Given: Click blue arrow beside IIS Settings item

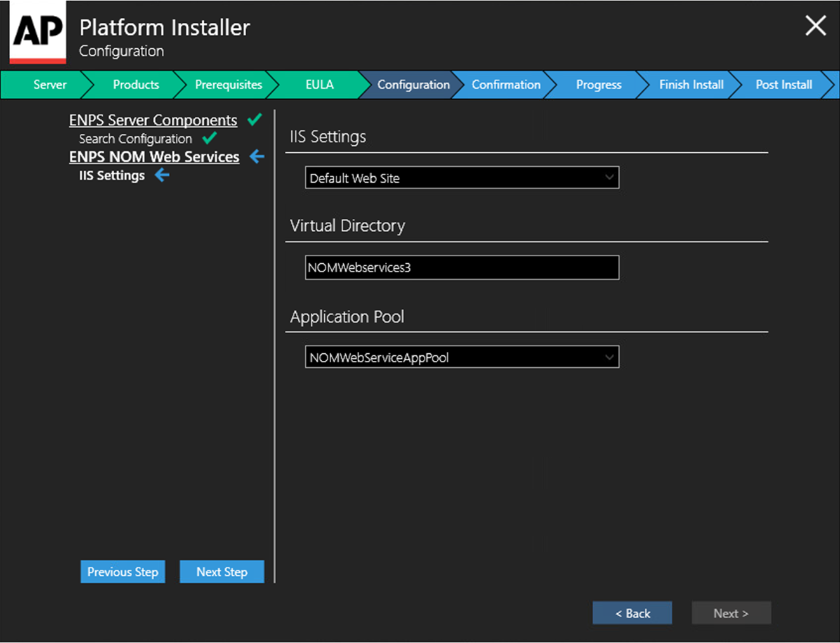Looking at the screenshot, I should tap(162, 174).
